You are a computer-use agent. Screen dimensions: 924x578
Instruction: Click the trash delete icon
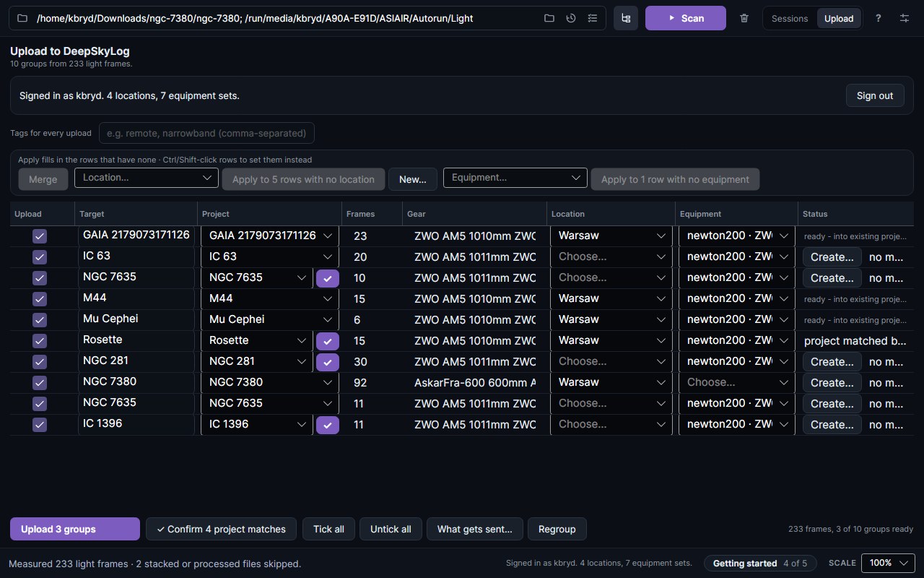click(x=744, y=18)
